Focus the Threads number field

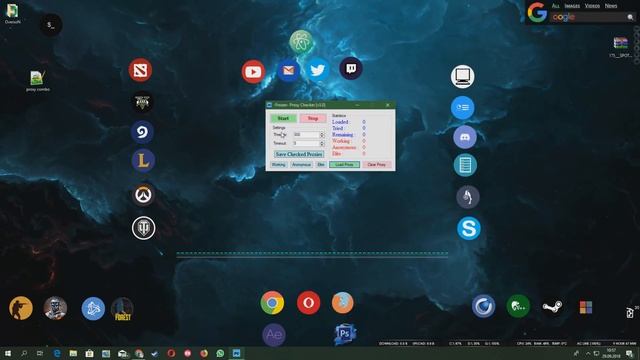(x=306, y=134)
